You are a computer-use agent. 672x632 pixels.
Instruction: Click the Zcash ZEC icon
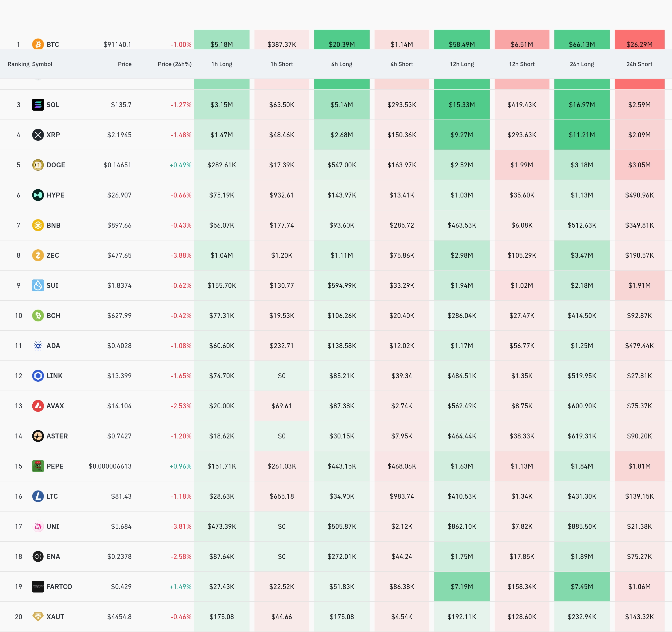(38, 255)
